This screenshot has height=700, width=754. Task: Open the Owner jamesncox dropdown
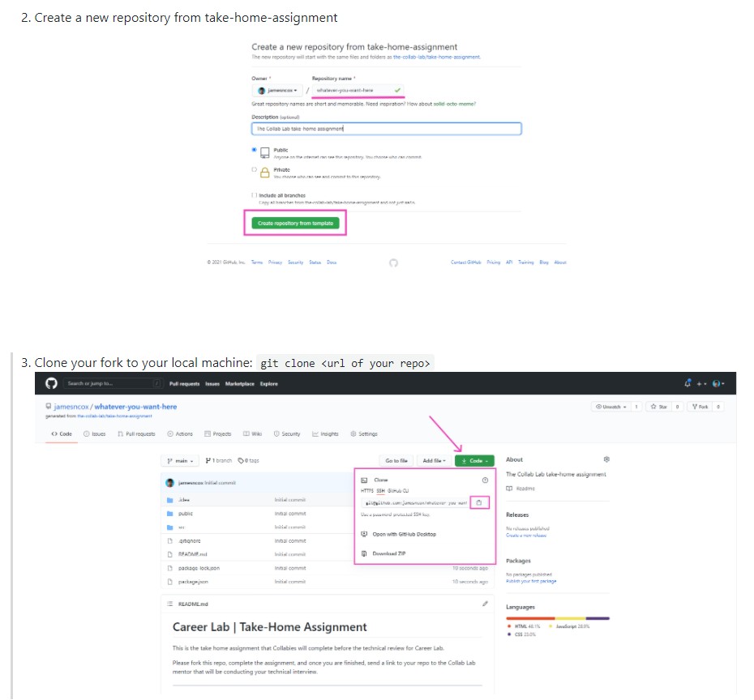click(x=277, y=90)
